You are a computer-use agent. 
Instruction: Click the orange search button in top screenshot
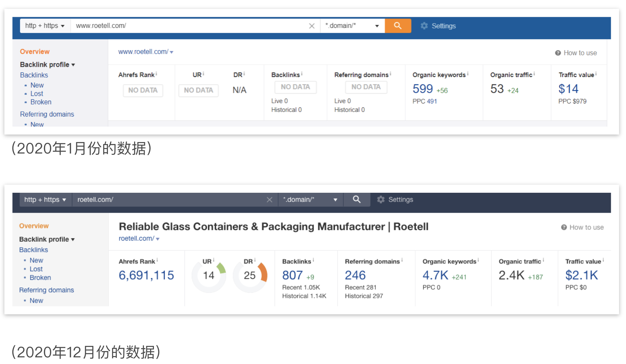tap(398, 26)
